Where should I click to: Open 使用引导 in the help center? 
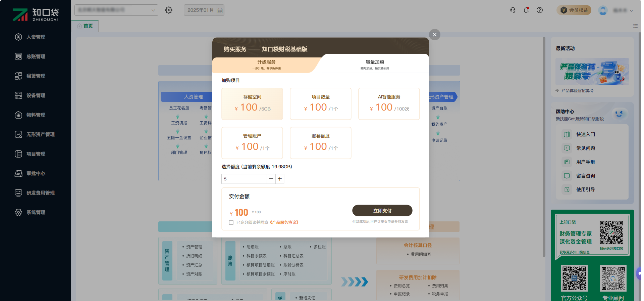click(586, 189)
